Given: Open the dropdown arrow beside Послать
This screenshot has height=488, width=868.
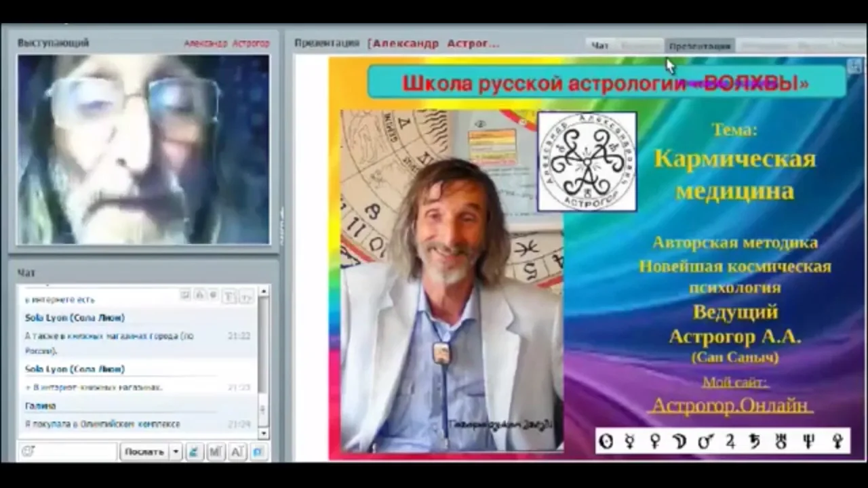Looking at the screenshot, I should (176, 451).
